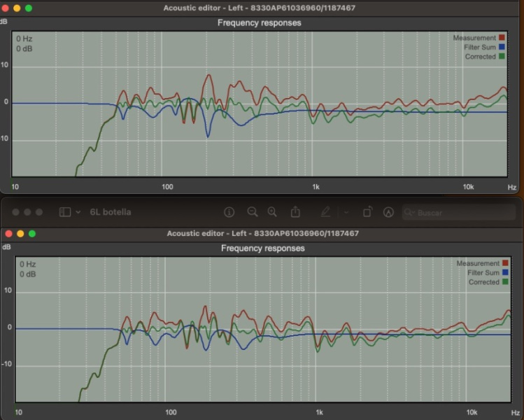Pick the blue Filter Sum swatch in lower graph

tap(505, 272)
